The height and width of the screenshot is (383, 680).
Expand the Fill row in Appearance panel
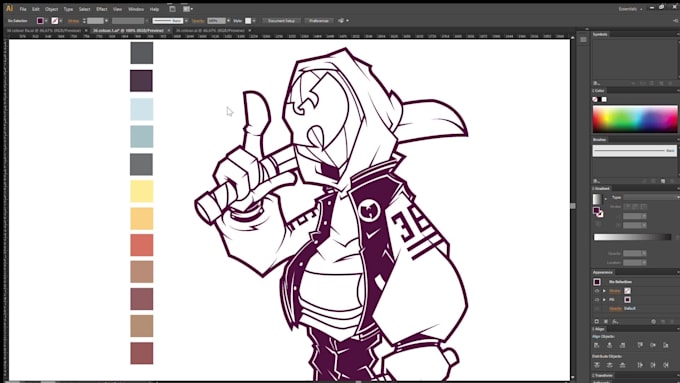pyautogui.click(x=604, y=299)
